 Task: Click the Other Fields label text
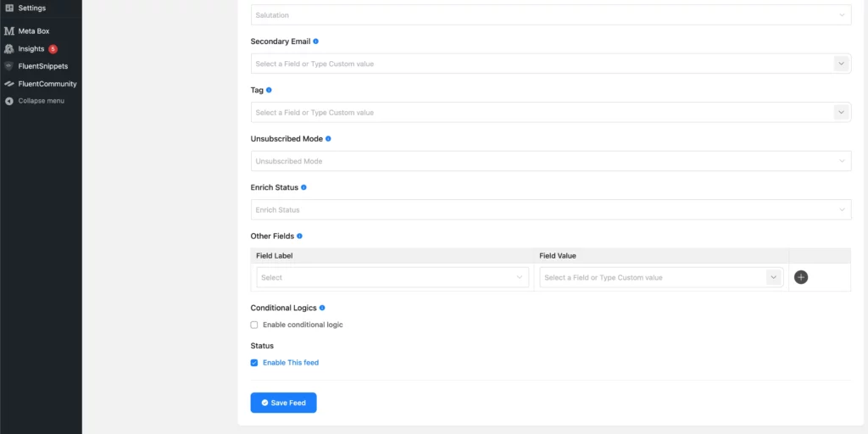pyautogui.click(x=272, y=236)
